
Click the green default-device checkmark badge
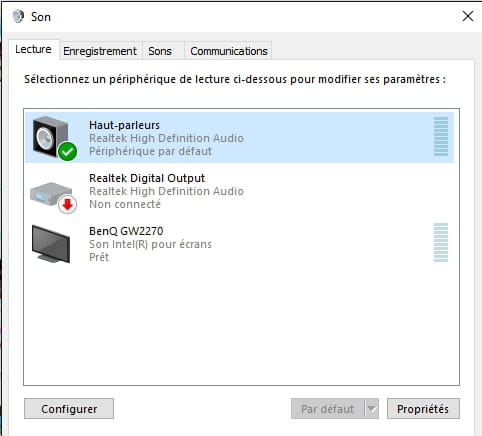(x=67, y=151)
